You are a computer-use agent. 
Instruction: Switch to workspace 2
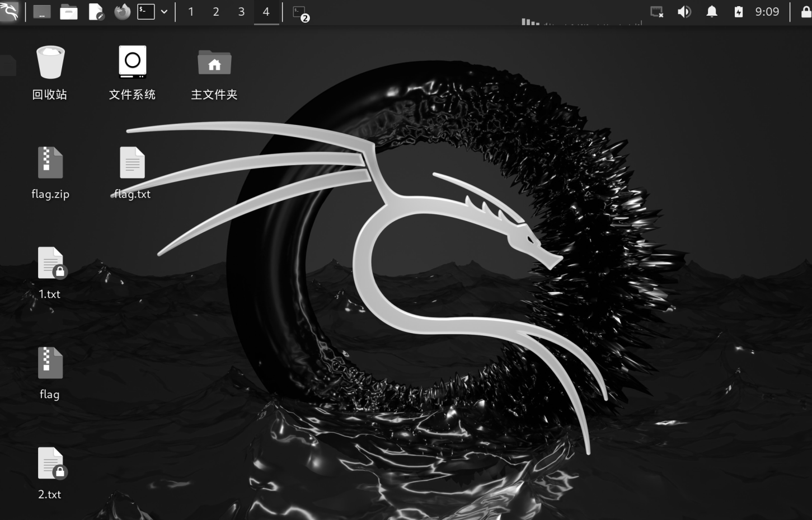coord(216,12)
